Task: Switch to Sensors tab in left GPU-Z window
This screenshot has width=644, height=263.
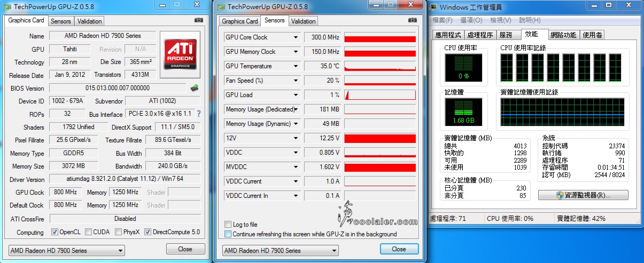Action: click(x=61, y=21)
